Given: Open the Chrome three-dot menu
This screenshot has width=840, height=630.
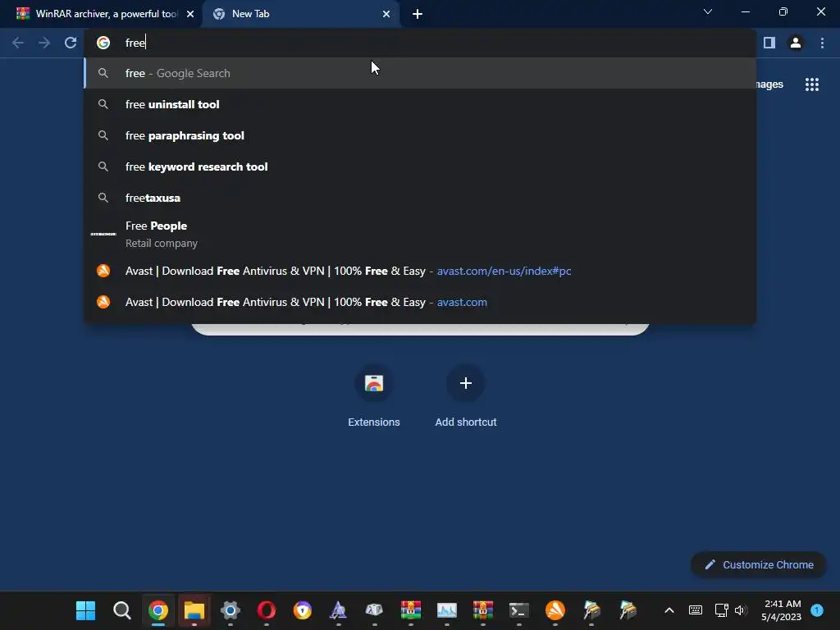Looking at the screenshot, I should coord(822,43).
